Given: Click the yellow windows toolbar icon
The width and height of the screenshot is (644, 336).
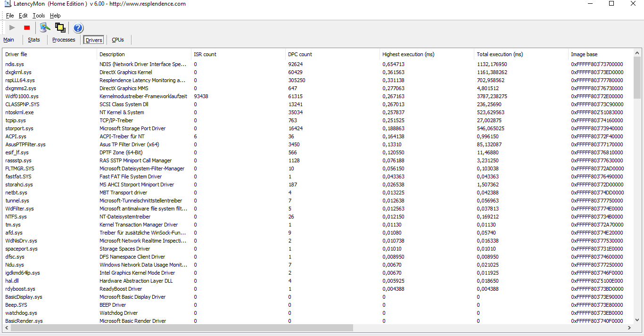Looking at the screenshot, I should tap(60, 28).
